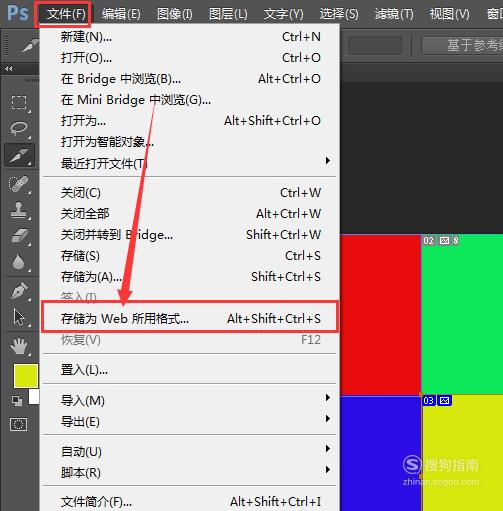
Task: Toggle Quick Mask mode icon
Action: click(19, 425)
